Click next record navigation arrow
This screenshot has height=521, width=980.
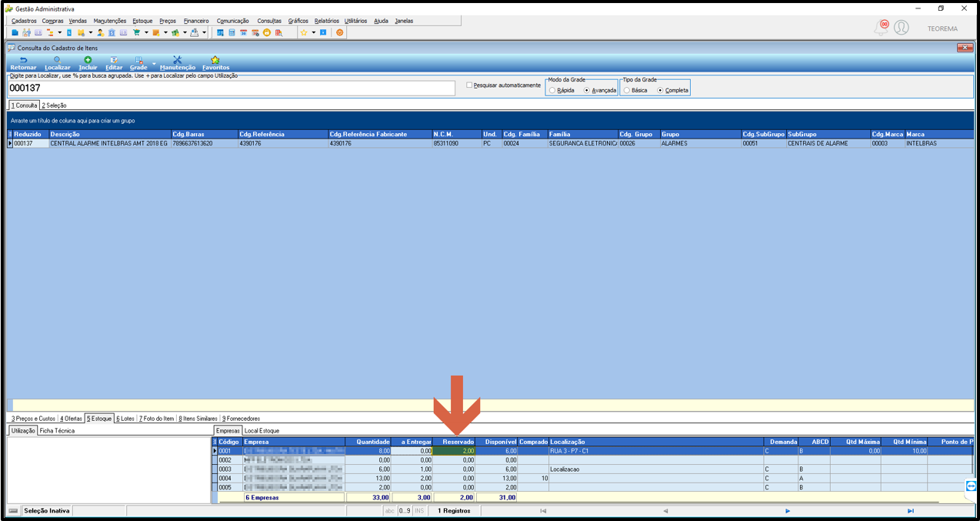tap(788, 511)
